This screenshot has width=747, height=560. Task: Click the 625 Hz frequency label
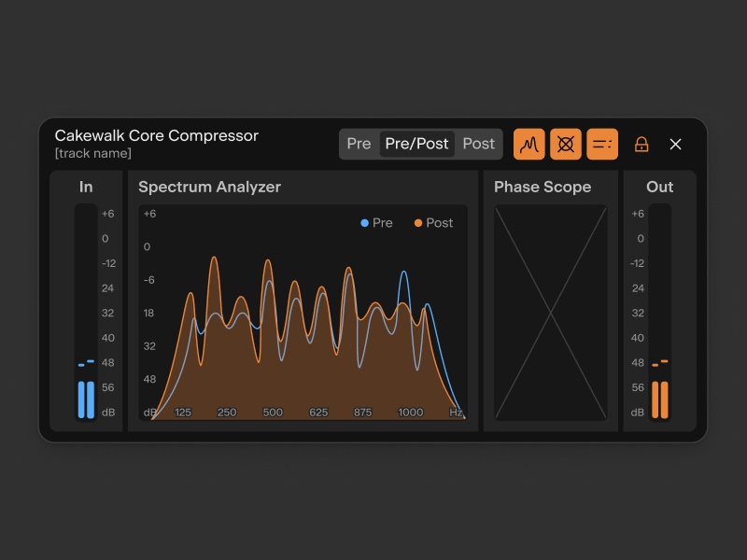click(x=318, y=413)
